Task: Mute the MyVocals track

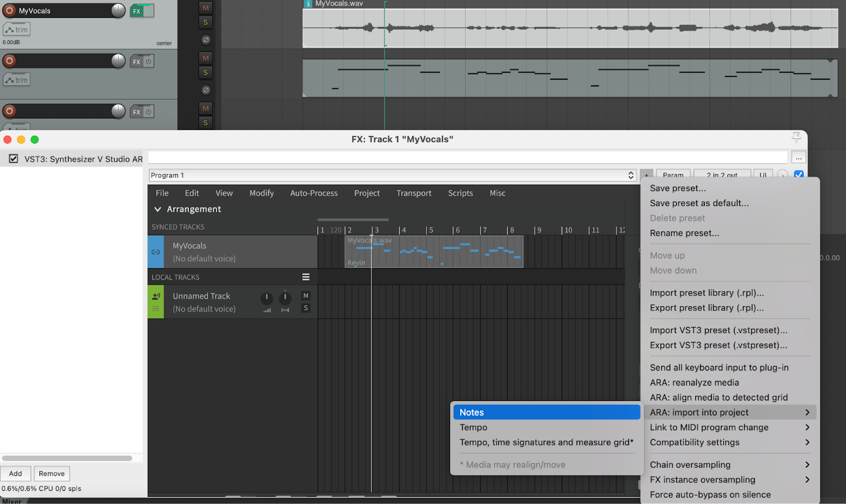Action: [x=206, y=8]
